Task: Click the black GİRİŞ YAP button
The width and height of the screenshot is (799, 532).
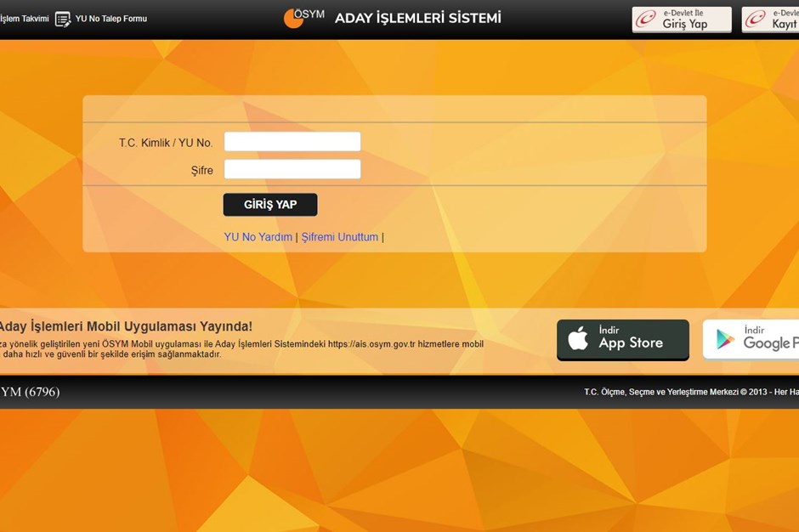Action: point(270,204)
